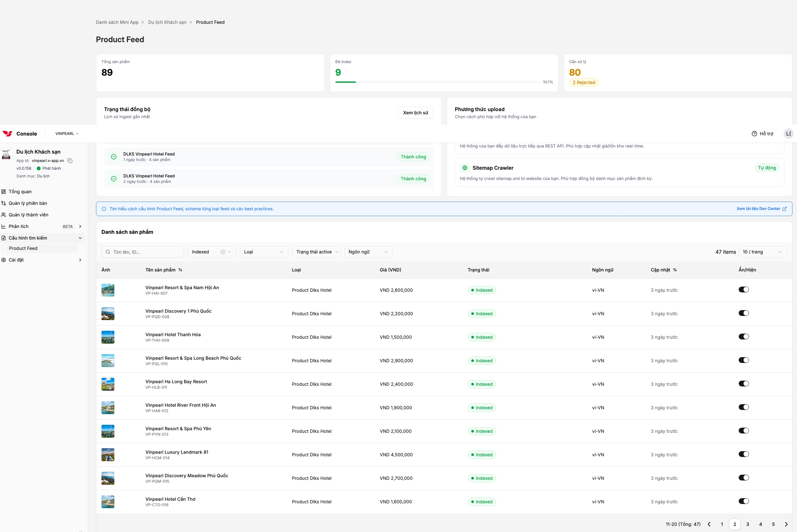This screenshot has height=532, width=797.
Task: Toggle visibility of Vinpearl Resort & Spa Nam Hội An
Action: (x=744, y=290)
